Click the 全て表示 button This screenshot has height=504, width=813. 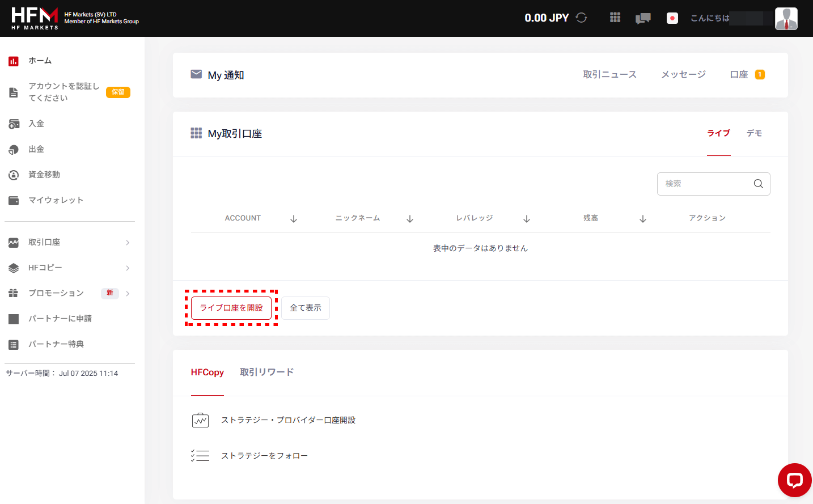(x=306, y=308)
